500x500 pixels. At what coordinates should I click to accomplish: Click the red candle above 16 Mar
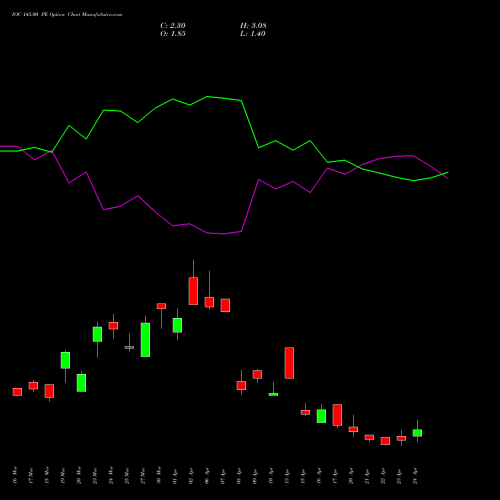(x=17, y=392)
